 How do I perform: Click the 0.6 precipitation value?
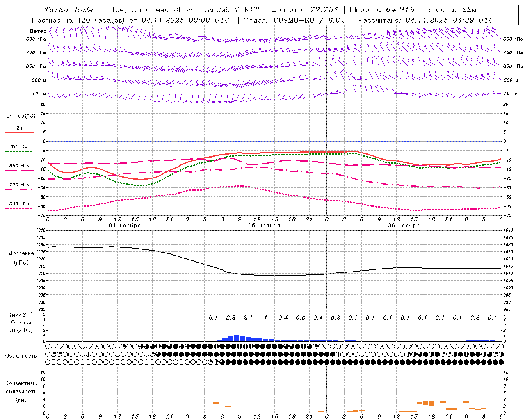(x=301, y=317)
